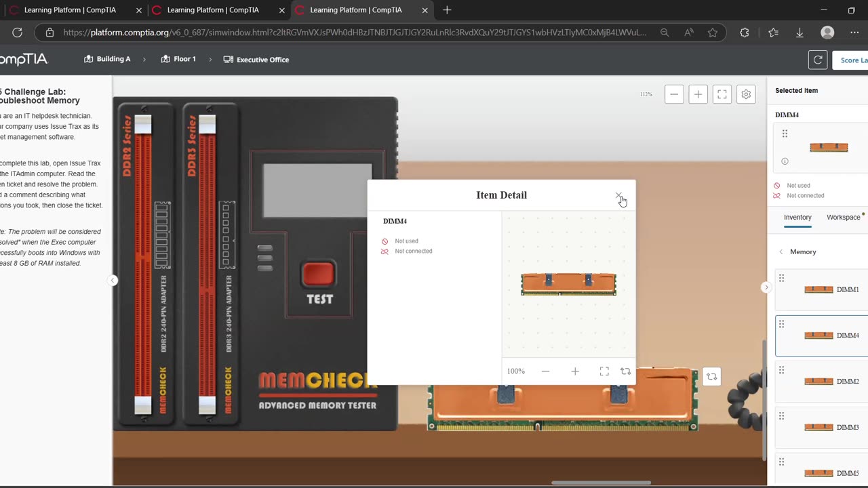Fit the workspace to the screen

click(722, 95)
